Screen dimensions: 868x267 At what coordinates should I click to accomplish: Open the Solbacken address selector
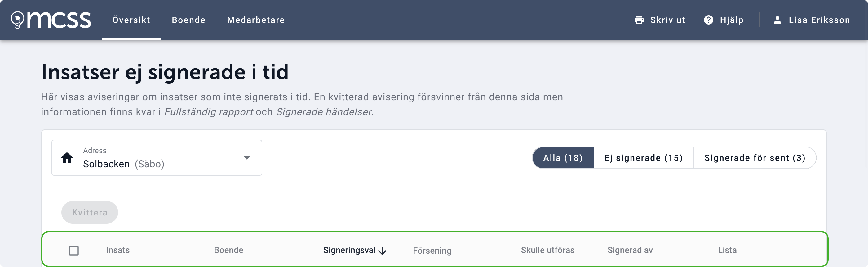pyautogui.click(x=152, y=158)
